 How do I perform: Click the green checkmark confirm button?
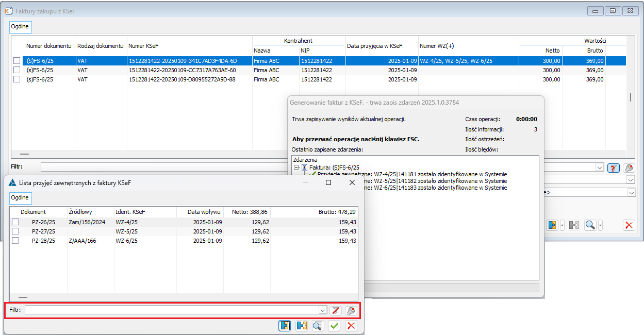(335, 325)
